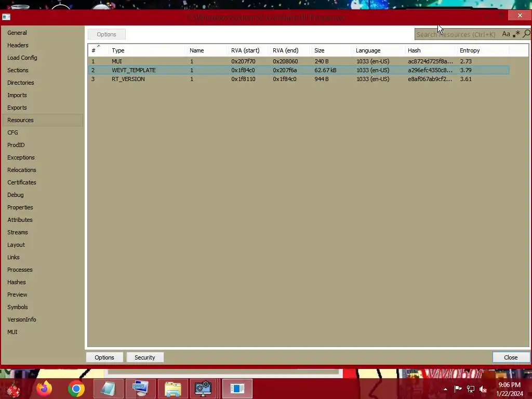Viewport: 532px width, 399px height.
Task: Select the WEVT_TEMPLATE resource row
Action: click(299, 70)
